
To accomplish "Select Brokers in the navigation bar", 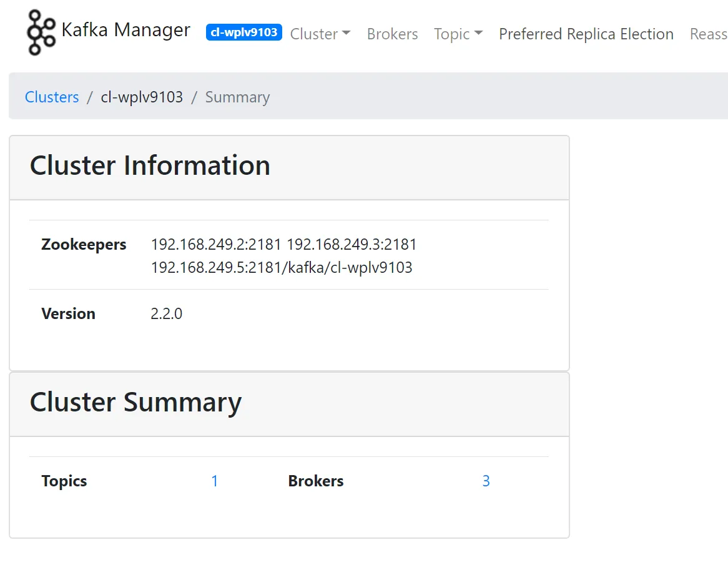I will point(392,34).
